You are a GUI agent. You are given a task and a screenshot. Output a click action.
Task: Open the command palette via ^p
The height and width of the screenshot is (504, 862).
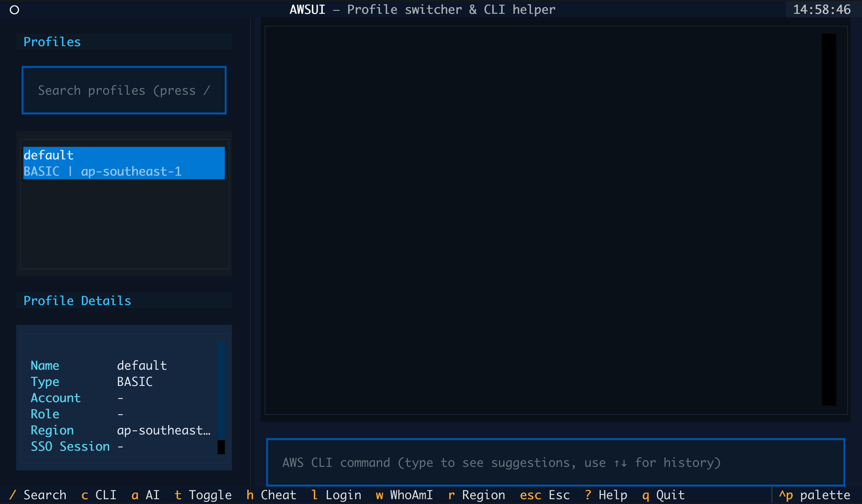(814, 495)
